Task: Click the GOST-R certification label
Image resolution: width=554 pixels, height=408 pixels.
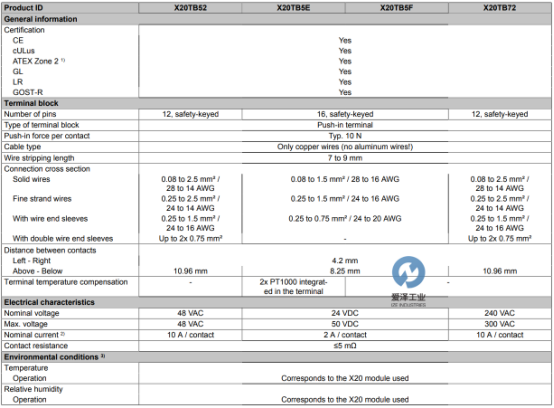Action: 28,92
